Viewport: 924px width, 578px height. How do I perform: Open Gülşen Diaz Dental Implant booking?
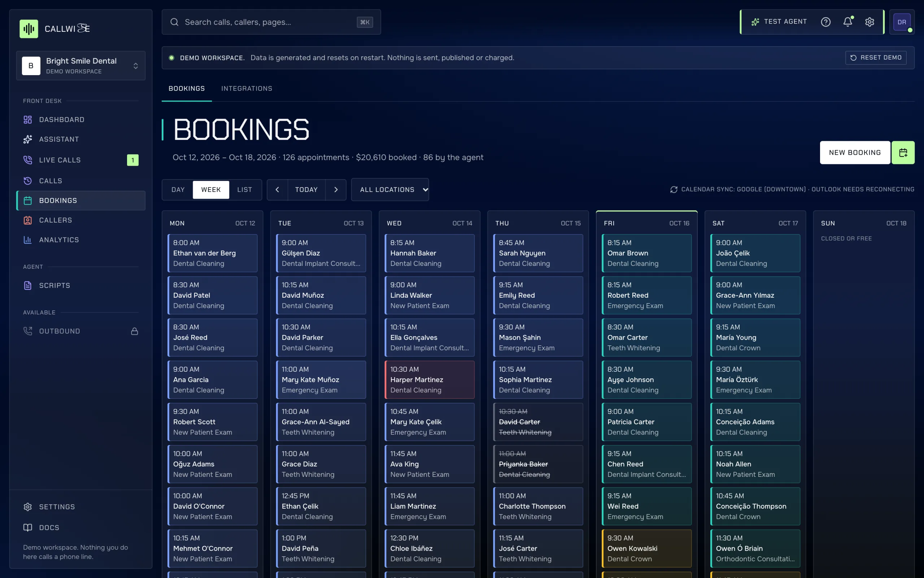(321, 253)
